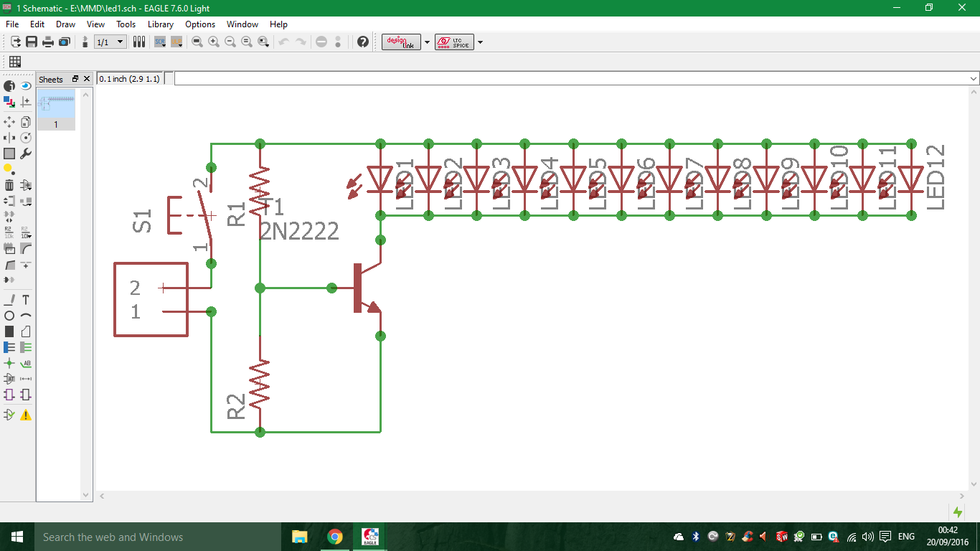Image resolution: width=980 pixels, height=551 pixels.
Task: Select the Polygon tool
Action: click(x=26, y=331)
